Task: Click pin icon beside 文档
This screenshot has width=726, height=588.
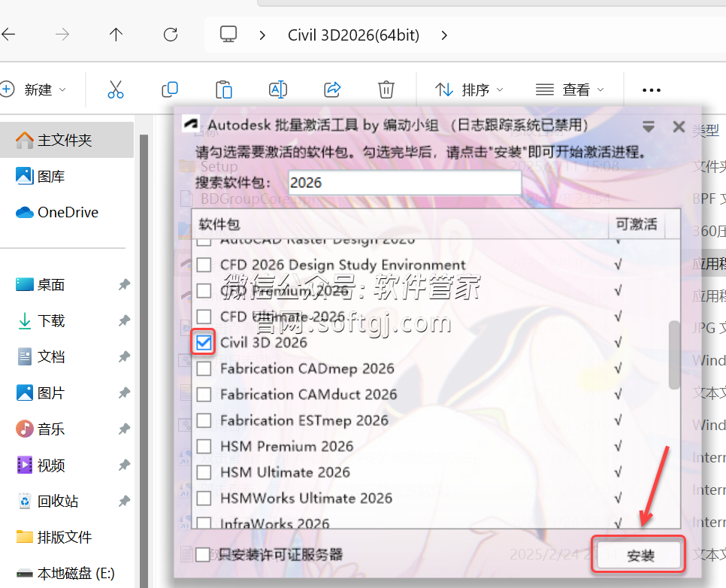Action: tap(124, 356)
